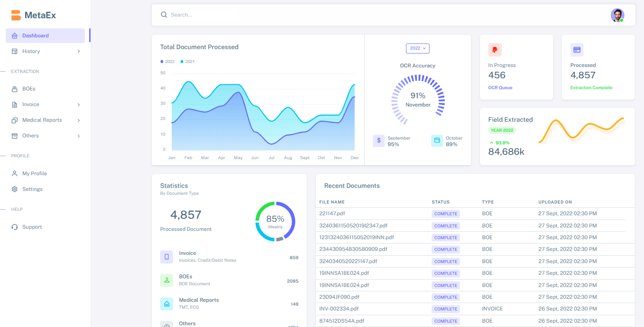
Task: Click the OCR Queue link
Action: point(500,88)
